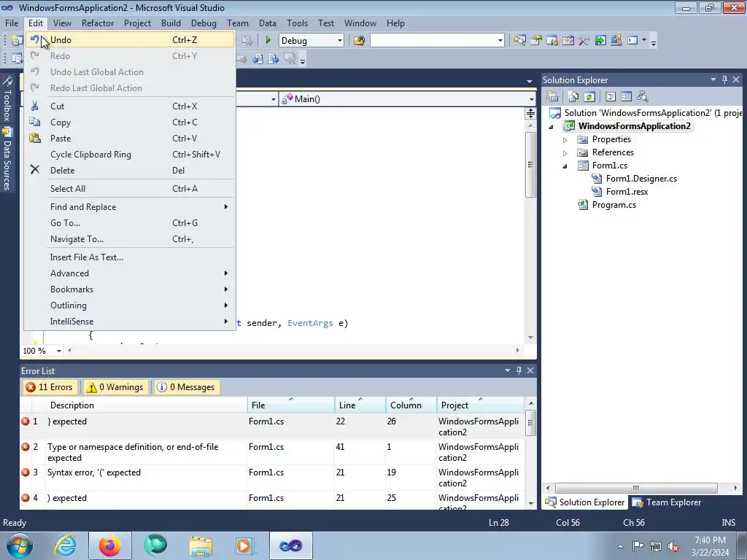Viewport: 747px width, 560px height.
Task: Open the Build menu
Action: pos(171,23)
